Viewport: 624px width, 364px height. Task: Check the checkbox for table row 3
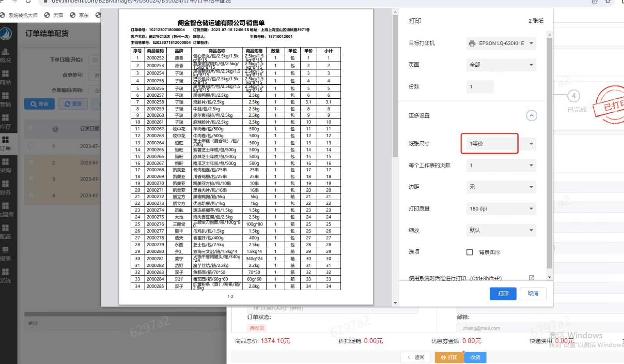(31, 178)
